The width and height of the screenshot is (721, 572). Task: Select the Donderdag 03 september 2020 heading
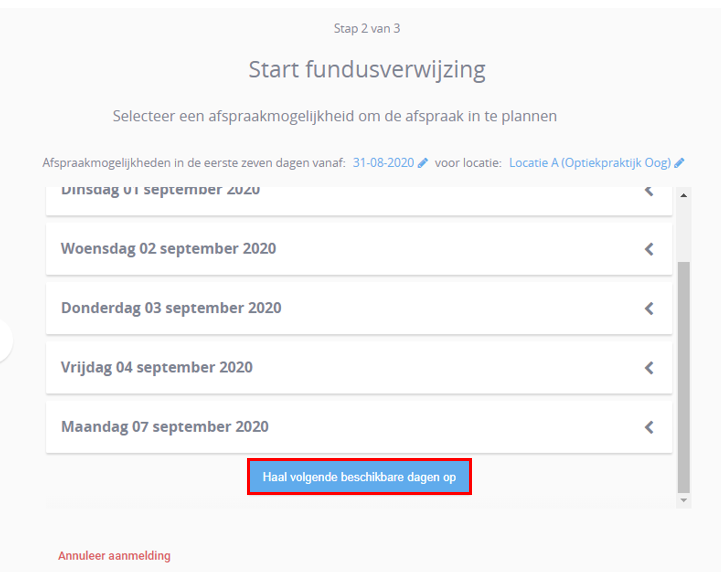[x=171, y=308]
